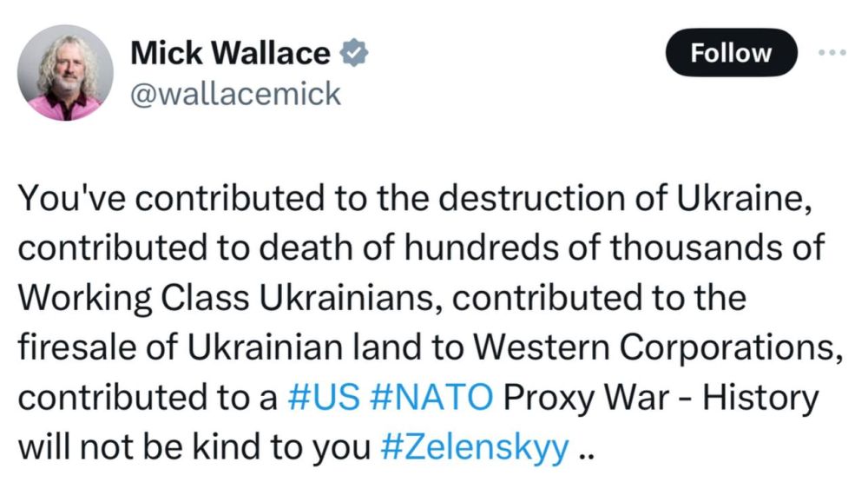Viewport: 868px width, 489px height.
Task: Click the word "History" in tweet
Action: coord(759,398)
